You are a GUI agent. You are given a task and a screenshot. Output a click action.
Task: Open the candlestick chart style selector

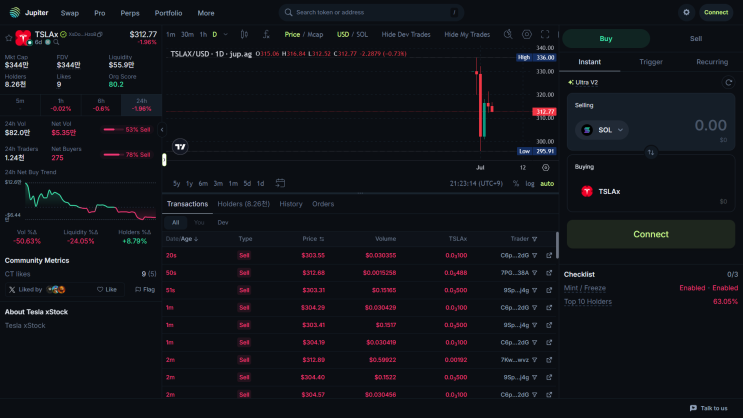244,34
